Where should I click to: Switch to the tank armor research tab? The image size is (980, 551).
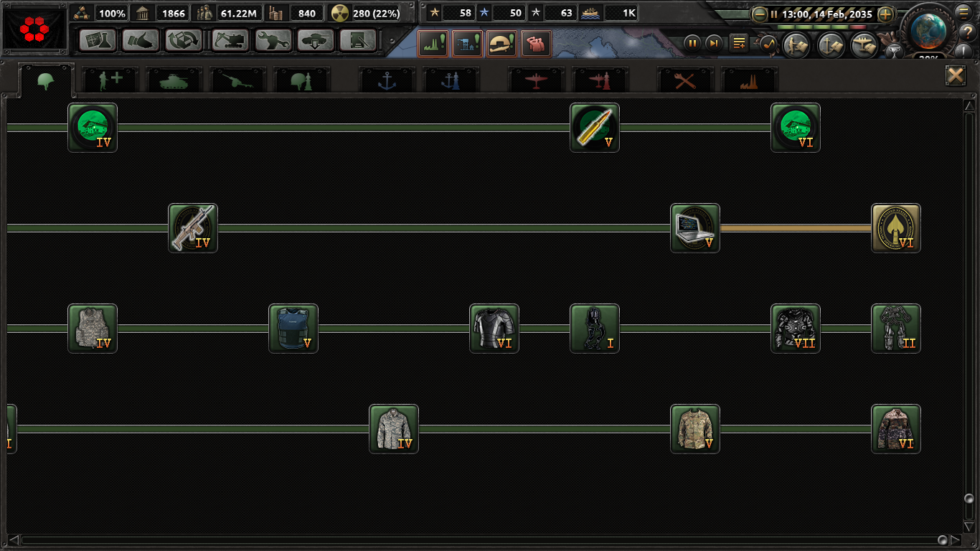click(x=174, y=80)
